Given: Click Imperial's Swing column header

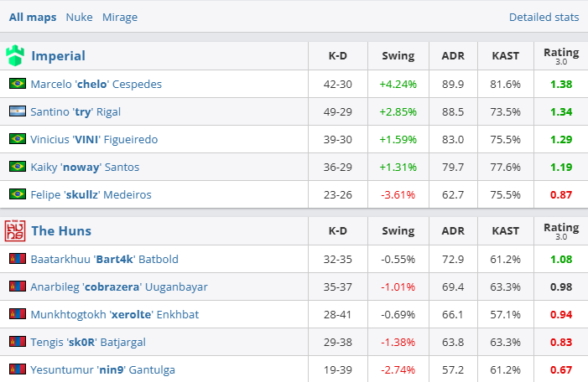Looking at the screenshot, I should [x=398, y=56].
